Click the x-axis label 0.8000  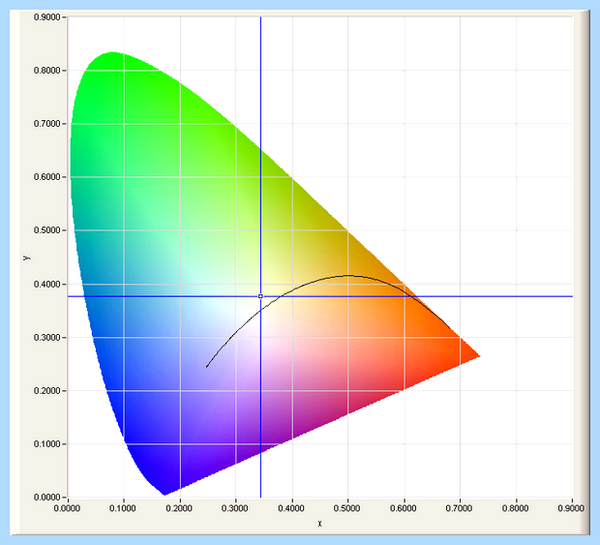click(x=515, y=508)
